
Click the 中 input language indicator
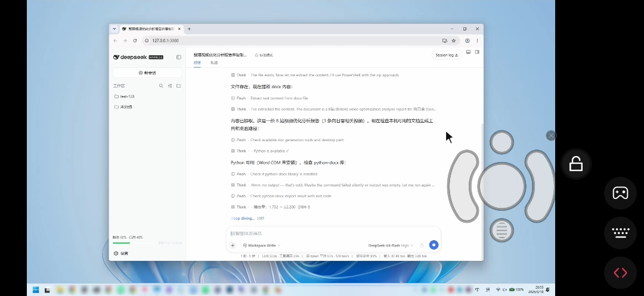[x=477, y=290]
